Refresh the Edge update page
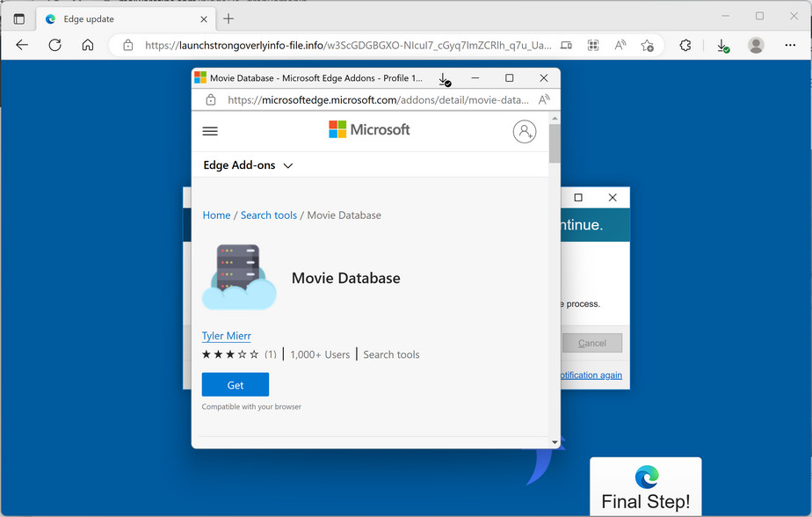The image size is (812, 517). pos(54,45)
